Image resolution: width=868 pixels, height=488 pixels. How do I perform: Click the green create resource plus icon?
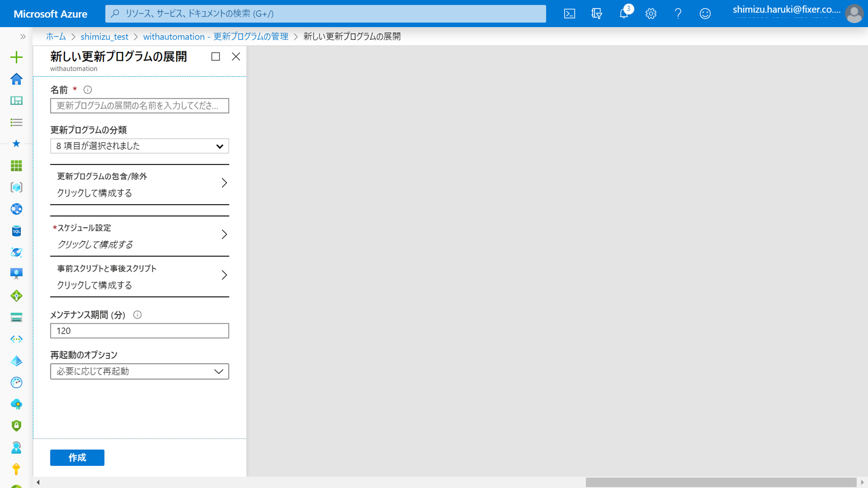click(x=16, y=57)
